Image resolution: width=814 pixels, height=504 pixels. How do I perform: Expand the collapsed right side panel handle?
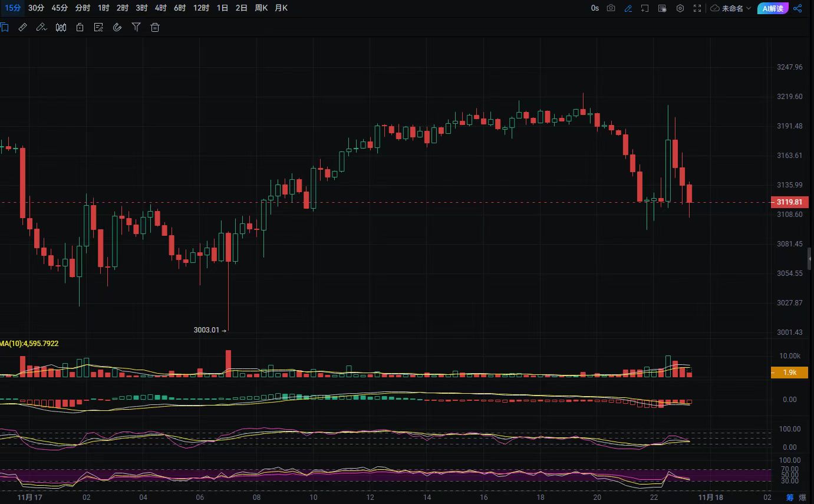[810, 259]
